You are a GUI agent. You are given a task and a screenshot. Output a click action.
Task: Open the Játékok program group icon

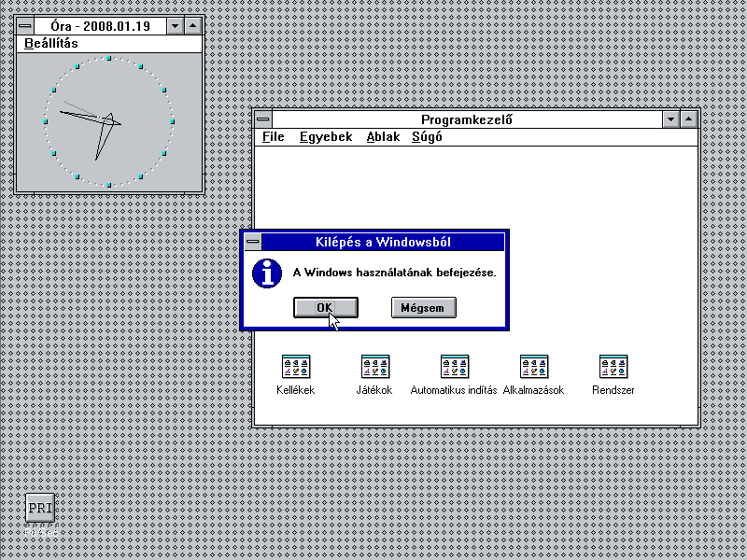[x=375, y=367]
